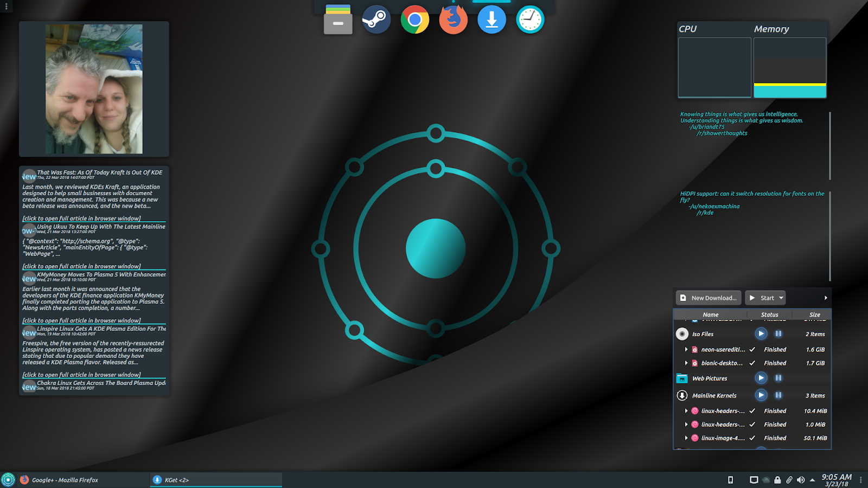This screenshot has width=868, height=488.
Task: Select the Web Pictures group row label
Action: (710, 378)
